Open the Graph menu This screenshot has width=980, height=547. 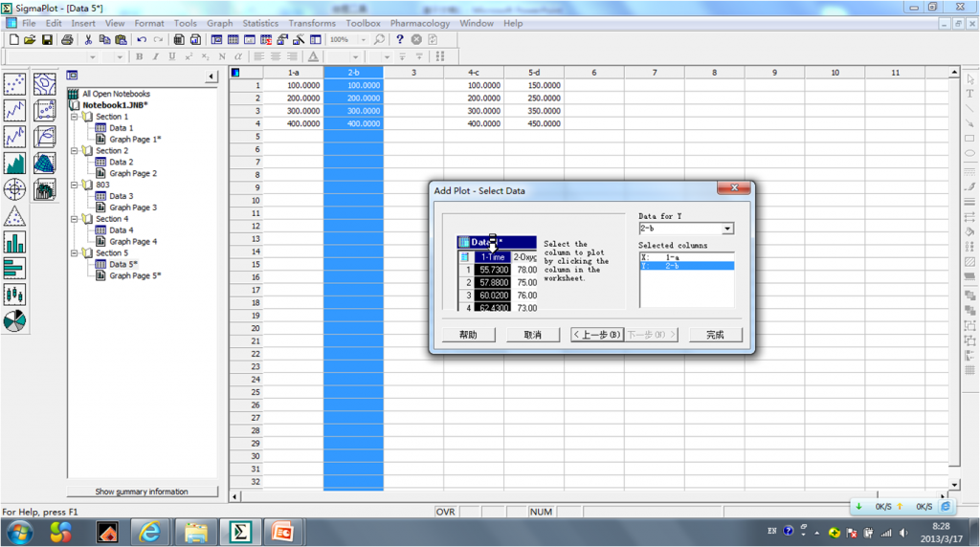pyautogui.click(x=220, y=23)
